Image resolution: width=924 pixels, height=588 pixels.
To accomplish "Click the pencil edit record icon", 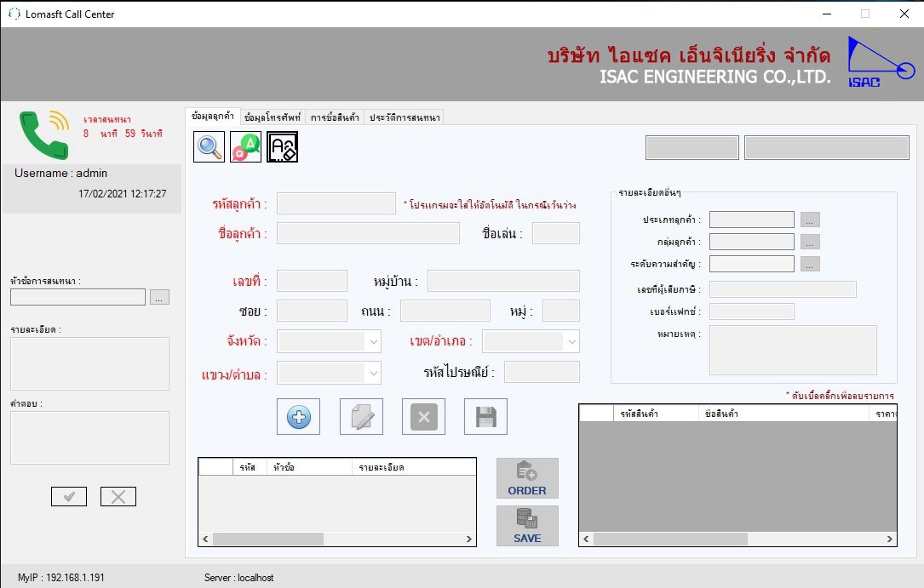I will (x=361, y=417).
